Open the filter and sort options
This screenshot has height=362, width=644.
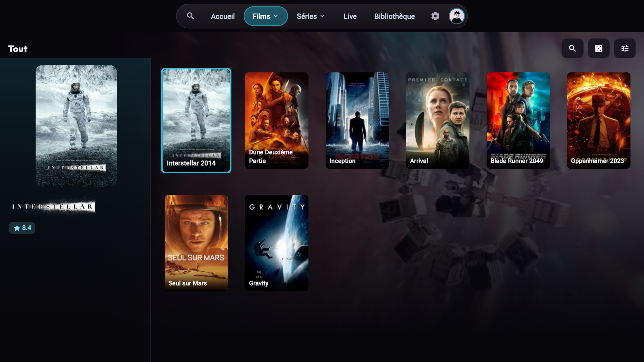[x=625, y=49]
